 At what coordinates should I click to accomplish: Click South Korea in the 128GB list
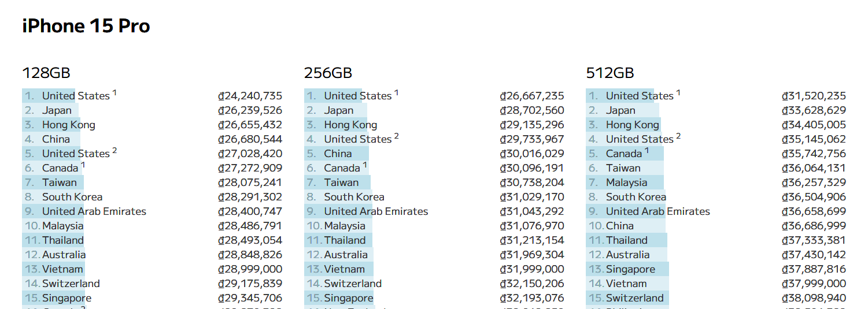72,197
